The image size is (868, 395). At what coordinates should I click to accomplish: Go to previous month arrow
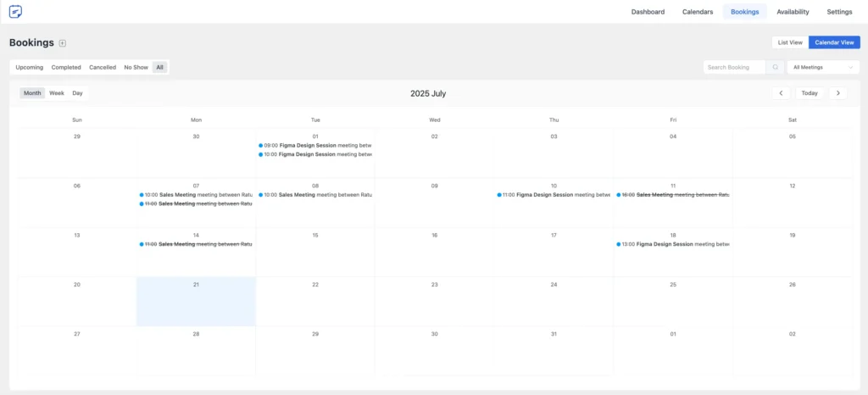781,93
